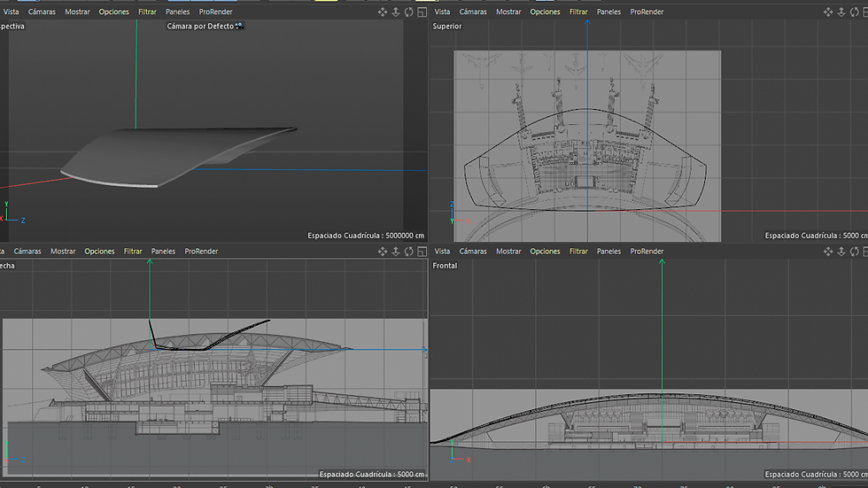This screenshot has height=488, width=868.
Task: Select the rotate view icon in Derecha viewport
Action: tap(408, 252)
